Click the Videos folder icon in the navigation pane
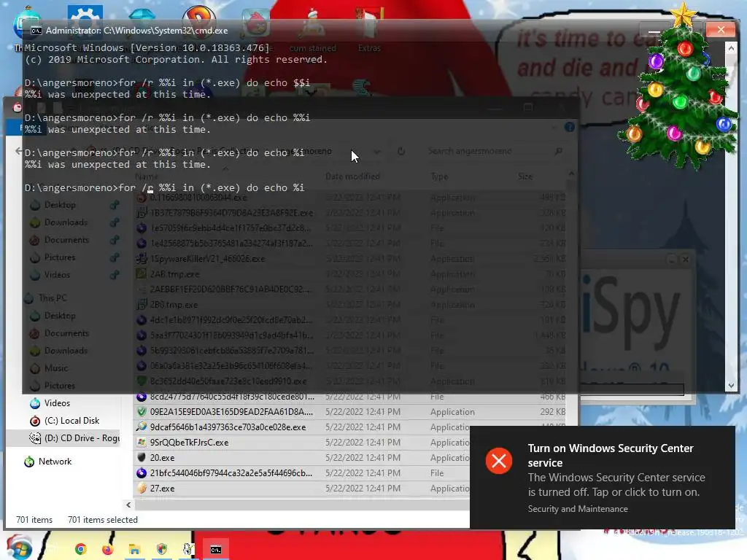Screen dimensions: 747x560 [35, 403]
